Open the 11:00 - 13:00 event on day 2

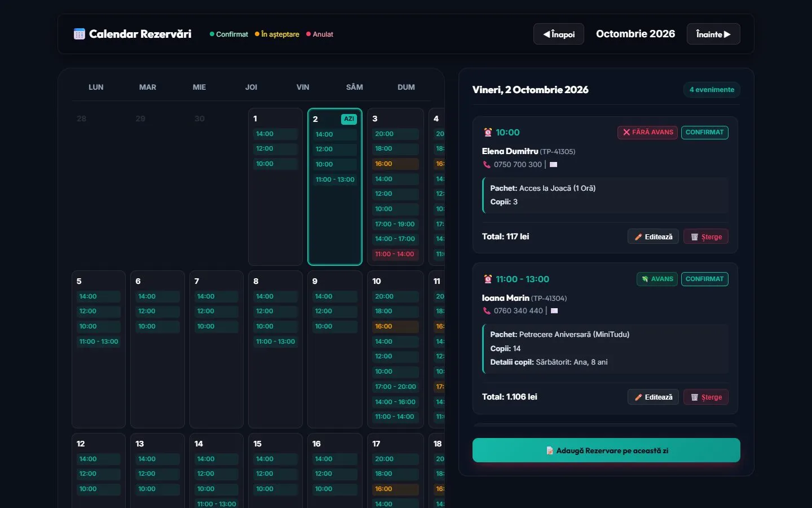click(335, 179)
